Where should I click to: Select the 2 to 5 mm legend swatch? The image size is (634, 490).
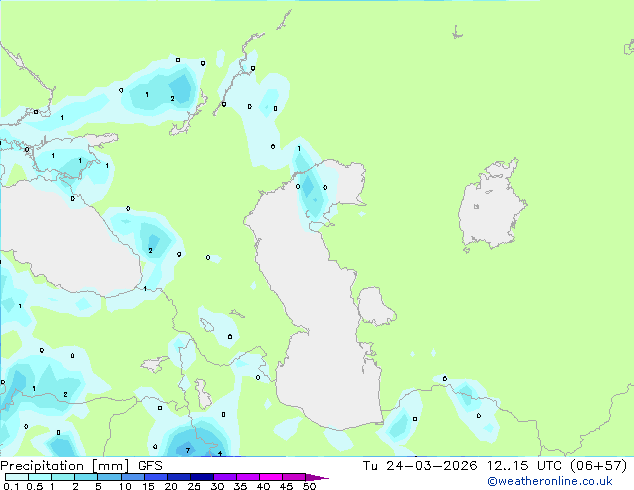(86, 477)
